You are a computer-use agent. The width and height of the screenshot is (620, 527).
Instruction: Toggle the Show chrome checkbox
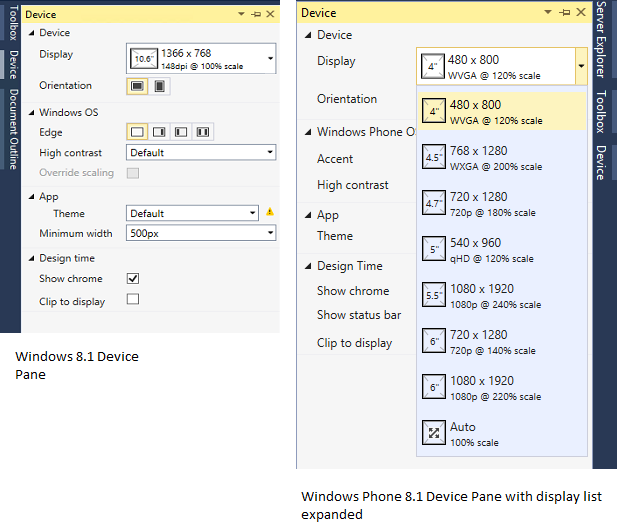click(133, 279)
